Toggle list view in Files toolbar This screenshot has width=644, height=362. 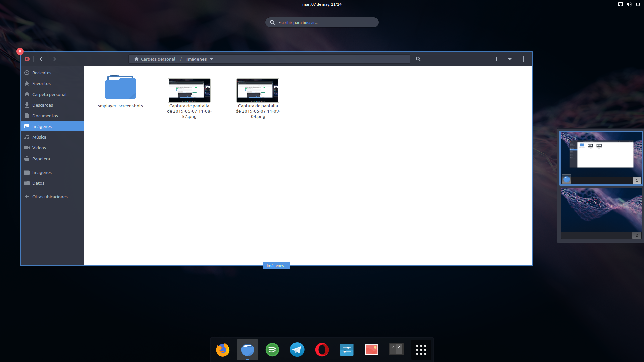pos(498,59)
